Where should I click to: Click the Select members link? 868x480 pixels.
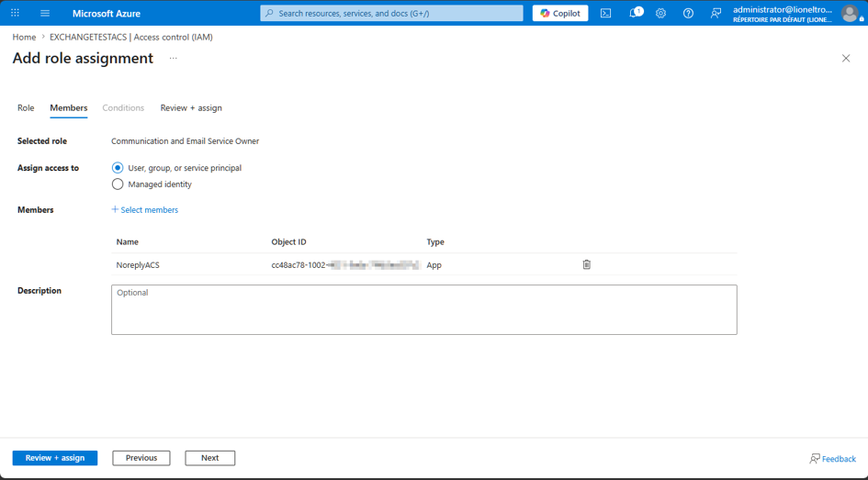click(145, 209)
